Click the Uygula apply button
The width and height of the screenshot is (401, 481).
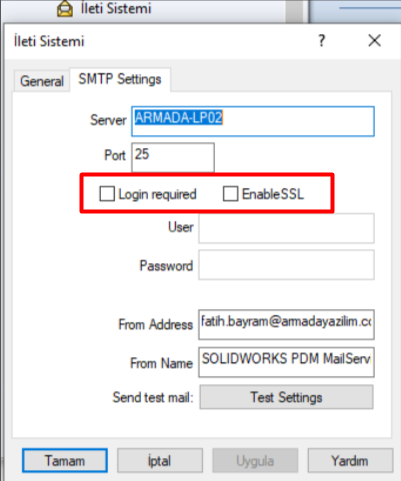(x=255, y=461)
